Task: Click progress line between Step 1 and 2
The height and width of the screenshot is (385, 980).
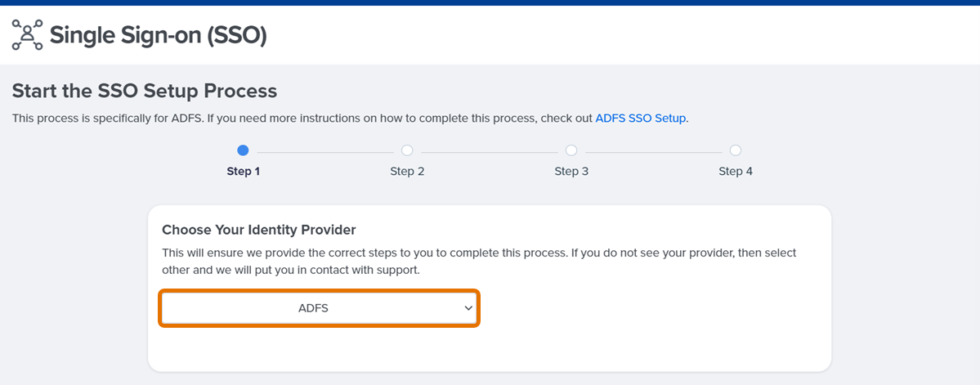Action: tap(325, 150)
